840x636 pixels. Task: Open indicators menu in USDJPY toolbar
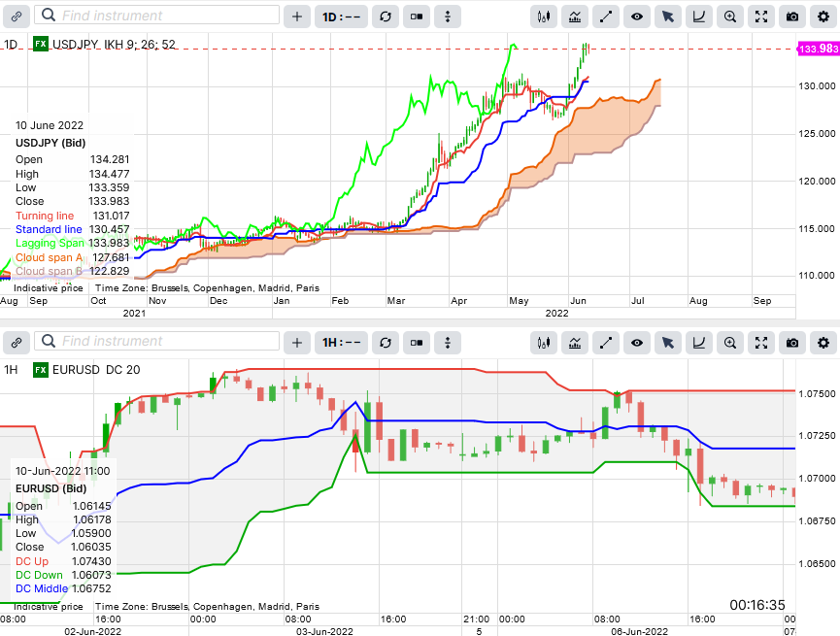pos(575,17)
